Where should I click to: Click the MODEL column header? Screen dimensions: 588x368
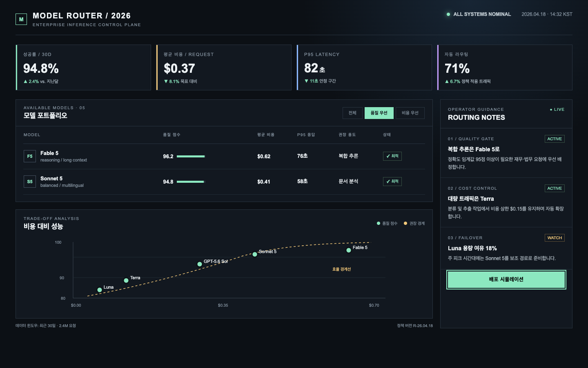(32, 135)
